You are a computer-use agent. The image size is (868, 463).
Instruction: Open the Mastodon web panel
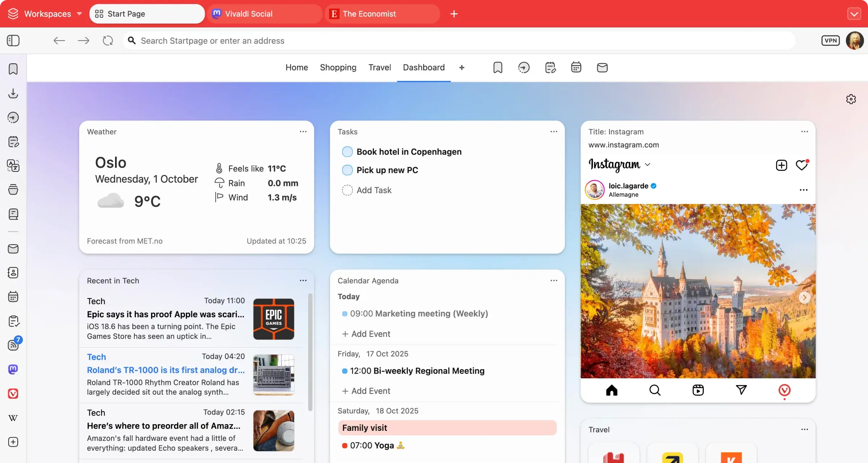(x=13, y=369)
